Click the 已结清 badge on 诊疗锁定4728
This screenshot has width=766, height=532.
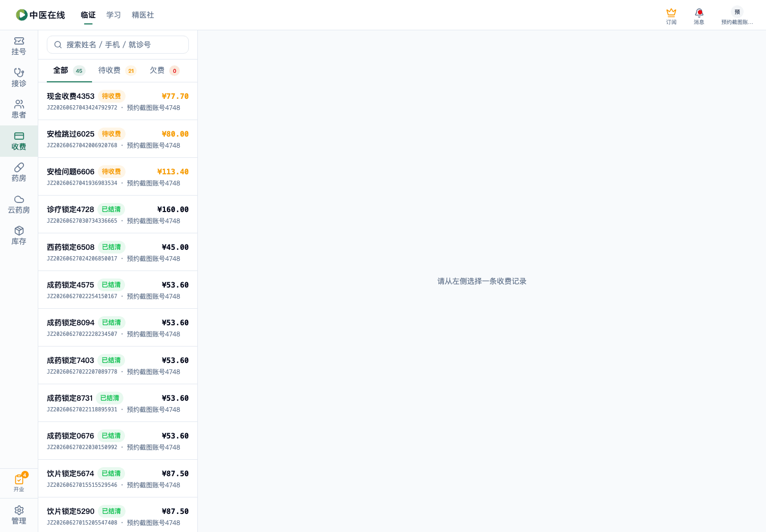click(x=111, y=209)
